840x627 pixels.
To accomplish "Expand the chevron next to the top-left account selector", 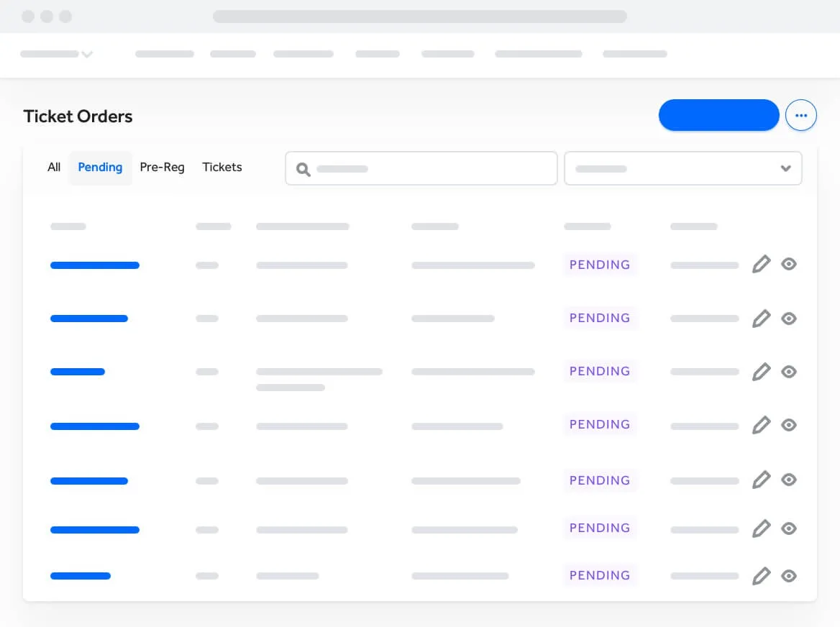I will click(x=87, y=54).
